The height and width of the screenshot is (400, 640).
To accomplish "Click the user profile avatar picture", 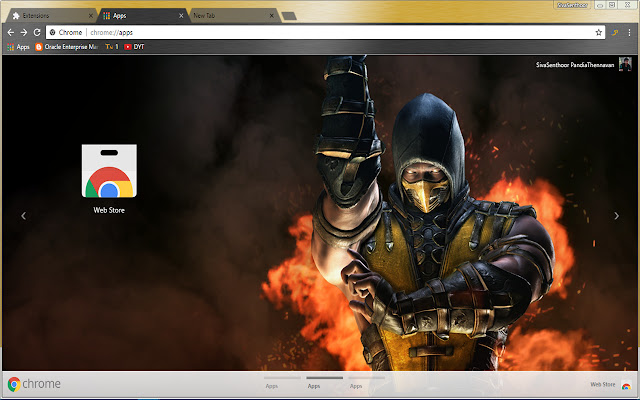I will pyautogui.click(x=625, y=64).
